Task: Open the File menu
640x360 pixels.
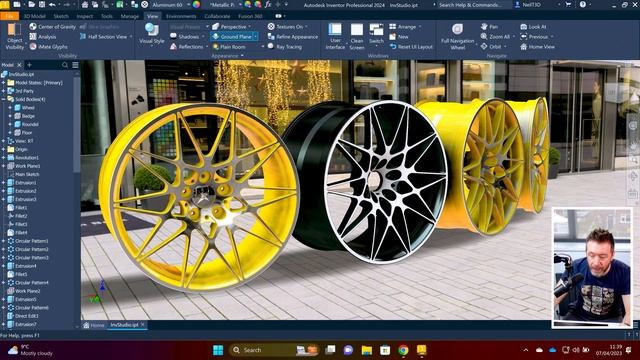Action: 9,16
